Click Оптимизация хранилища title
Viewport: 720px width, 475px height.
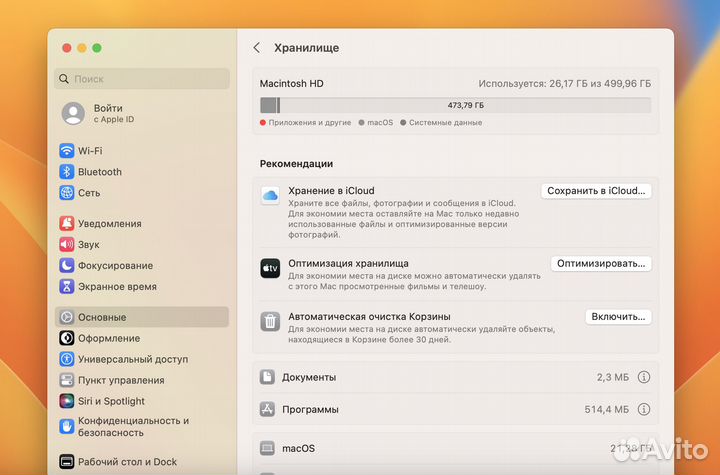(x=348, y=264)
